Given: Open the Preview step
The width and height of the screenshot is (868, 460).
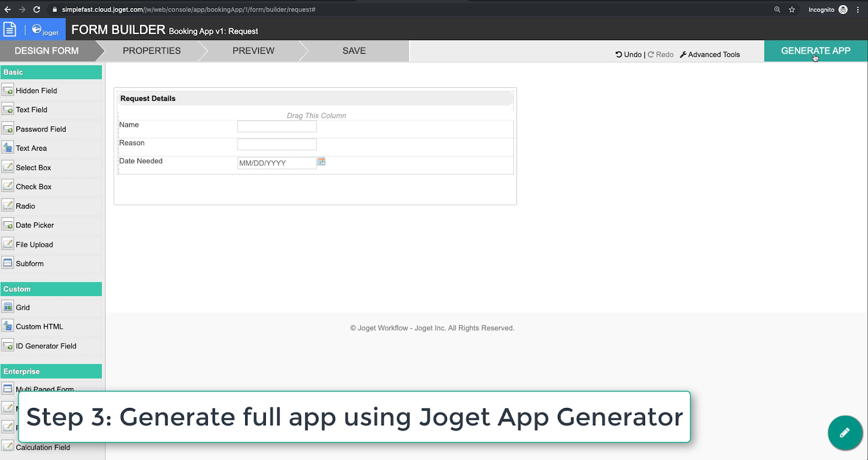Looking at the screenshot, I should point(253,50).
